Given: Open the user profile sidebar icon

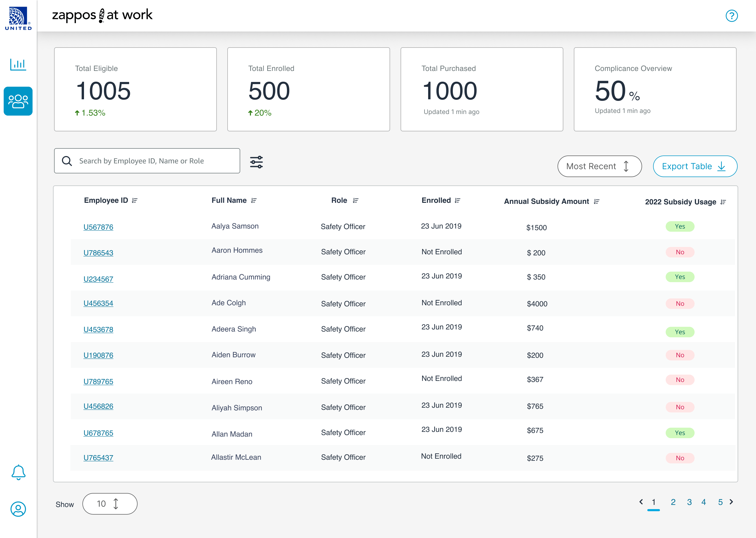Looking at the screenshot, I should click(18, 509).
